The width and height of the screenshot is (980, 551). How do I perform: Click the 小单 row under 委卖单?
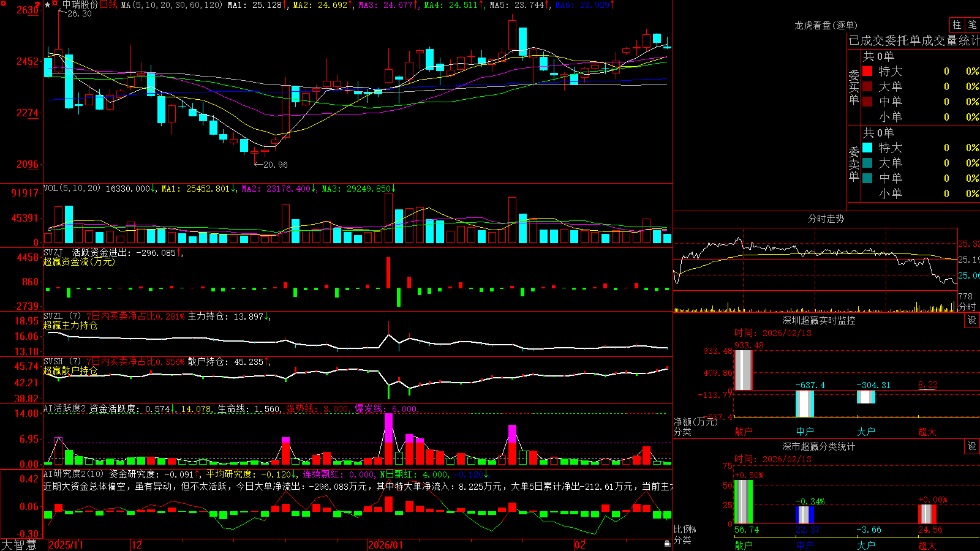(x=921, y=193)
